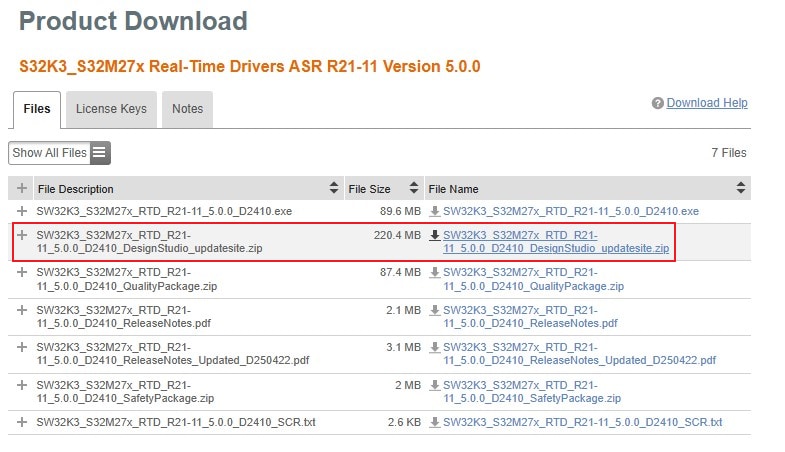Viewport: 785px width, 452px height.
Task: Click download icon for SafetyPackage.zip
Action: click(434, 385)
